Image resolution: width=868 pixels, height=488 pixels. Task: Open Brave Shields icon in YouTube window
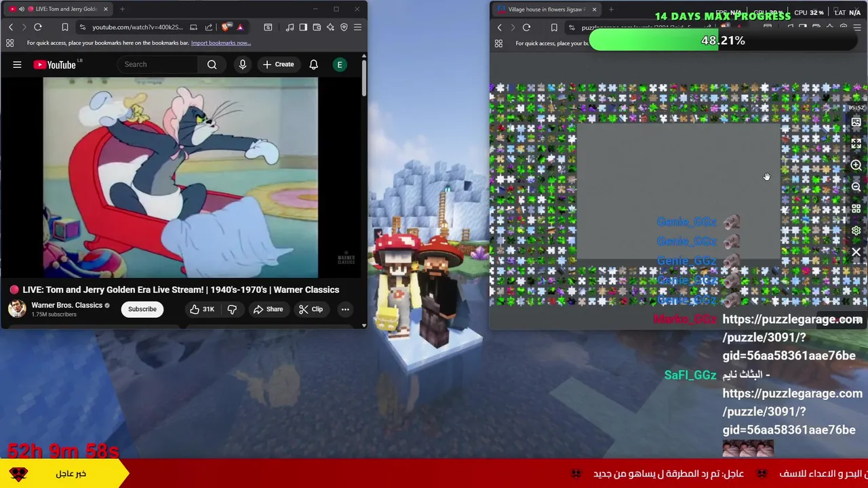click(226, 27)
